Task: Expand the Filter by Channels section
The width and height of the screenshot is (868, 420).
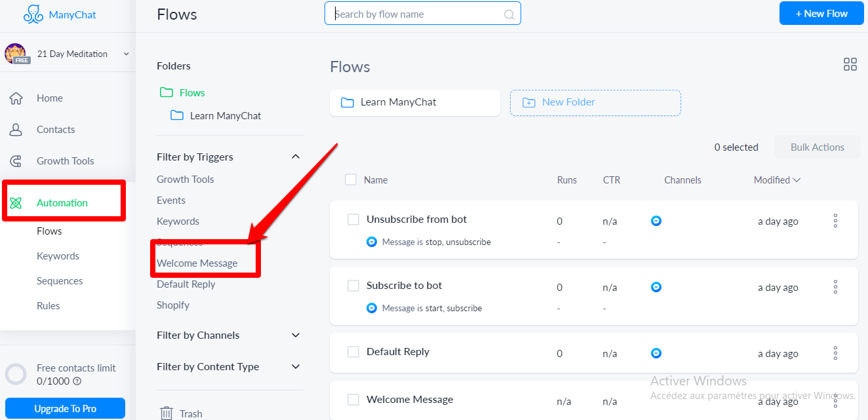Action: pyautogui.click(x=296, y=335)
